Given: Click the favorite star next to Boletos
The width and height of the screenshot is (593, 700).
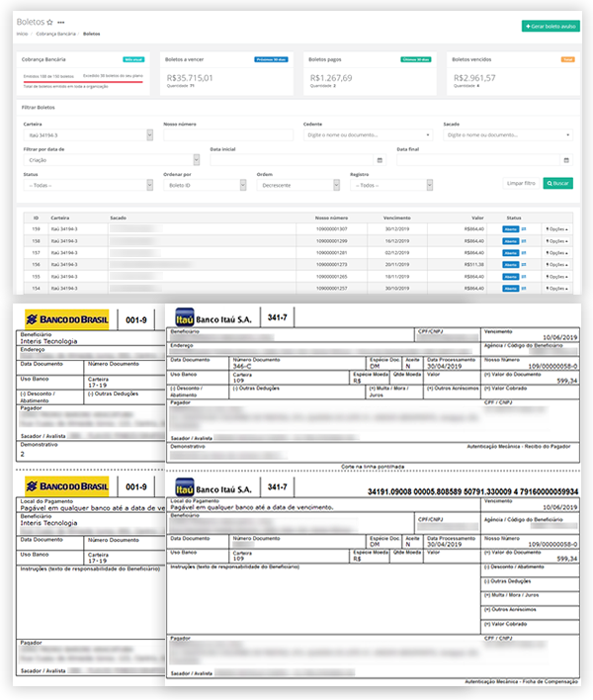Looking at the screenshot, I should [50, 21].
